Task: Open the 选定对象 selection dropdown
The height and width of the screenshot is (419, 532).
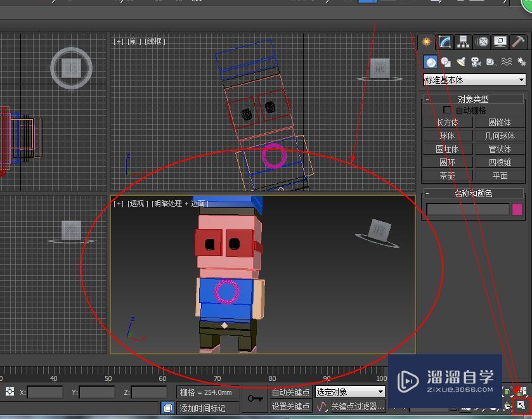Action: tap(349, 392)
